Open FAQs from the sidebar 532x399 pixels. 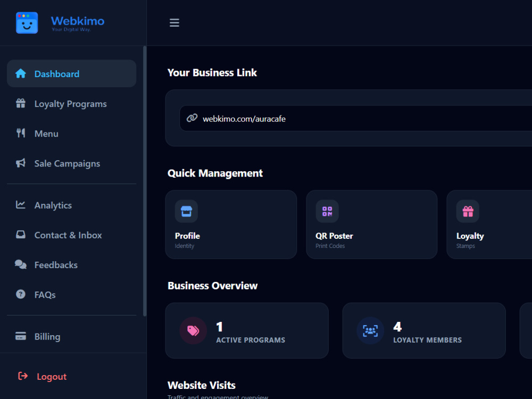coord(72,295)
